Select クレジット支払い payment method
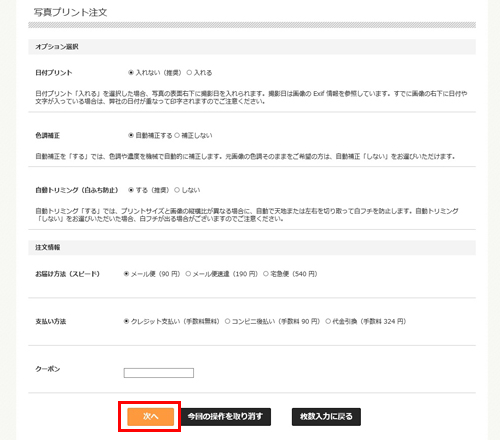The width and height of the screenshot is (500, 440). coord(126,321)
